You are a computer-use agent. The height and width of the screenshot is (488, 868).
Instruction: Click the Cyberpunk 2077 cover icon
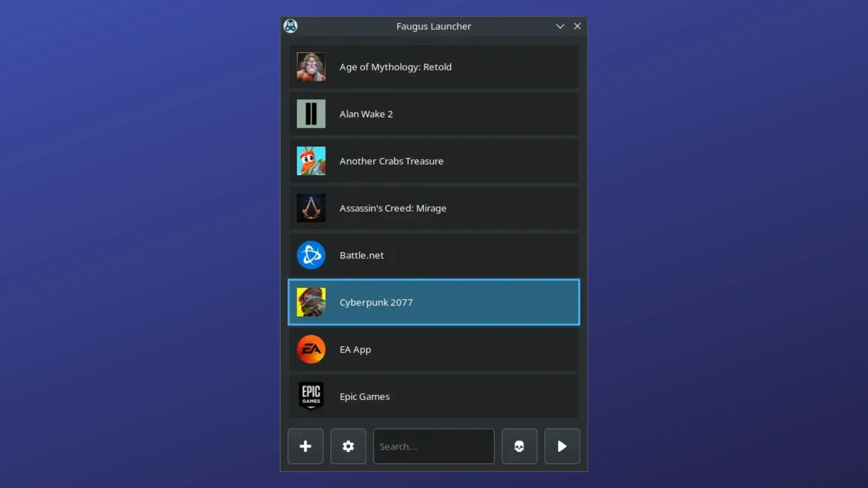click(311, 302)
